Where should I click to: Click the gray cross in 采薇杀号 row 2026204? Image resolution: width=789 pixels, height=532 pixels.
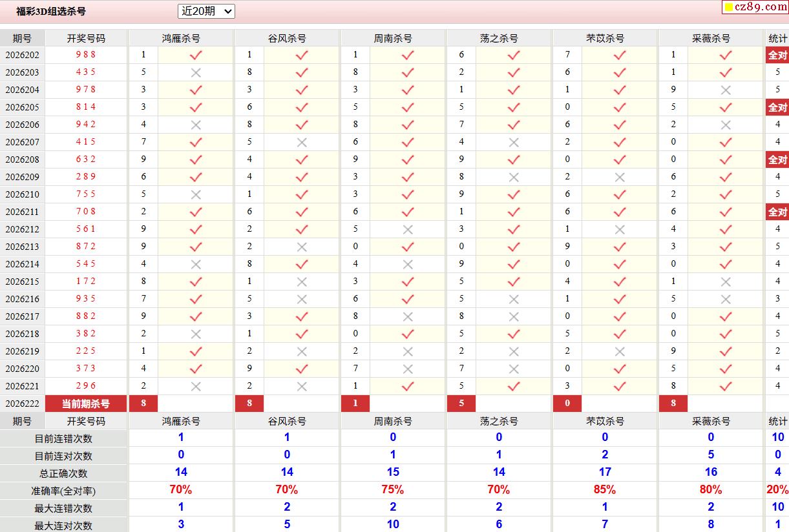coord(726,90)
